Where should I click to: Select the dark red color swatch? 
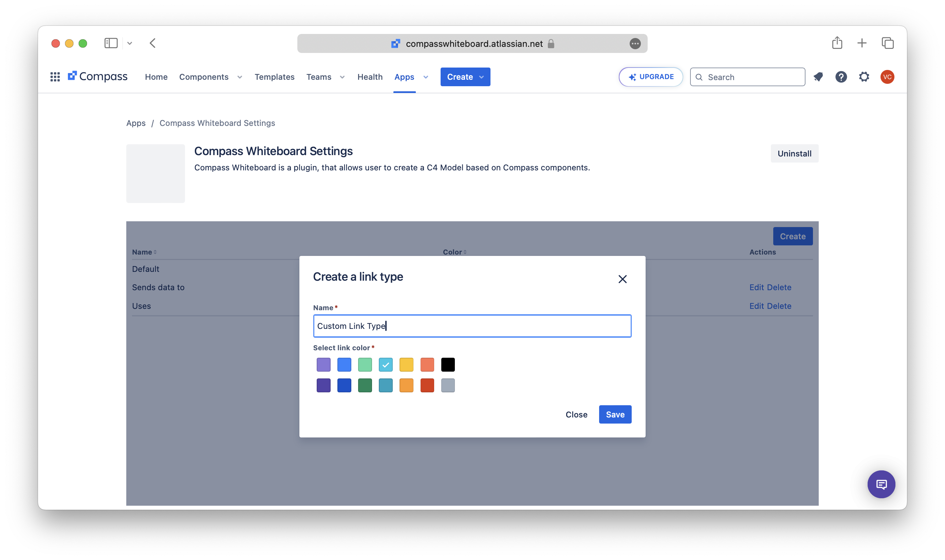[x=427, y=385]
